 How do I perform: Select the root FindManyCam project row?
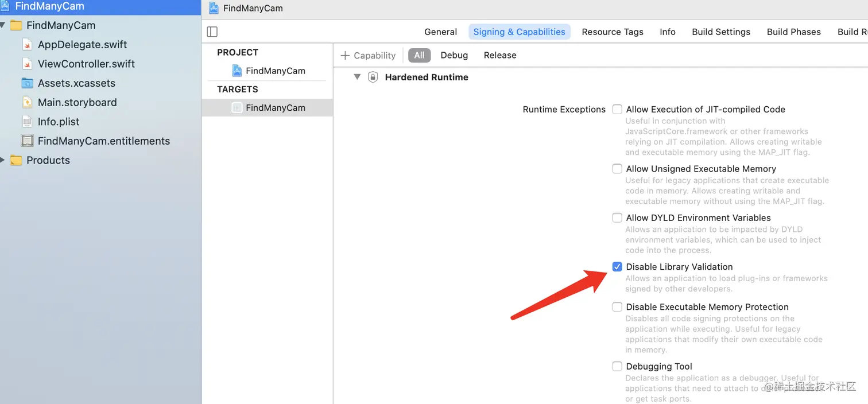(x=100, y=6)
